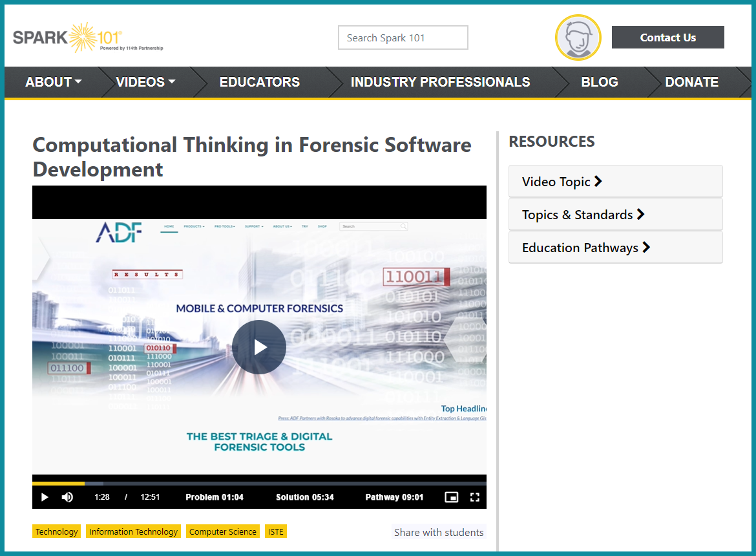
Task: Click Share with students
Action: (x=439, y=532)
